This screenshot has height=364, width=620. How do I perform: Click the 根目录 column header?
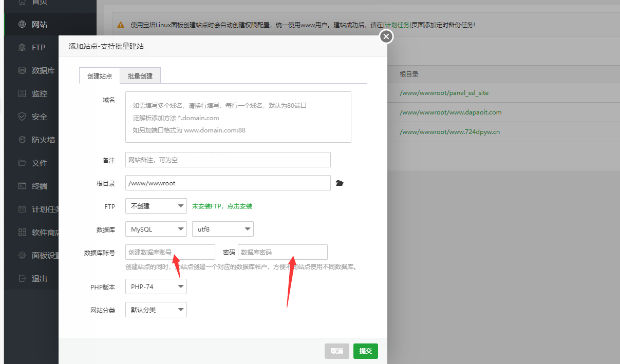click(x=409, y=74)
